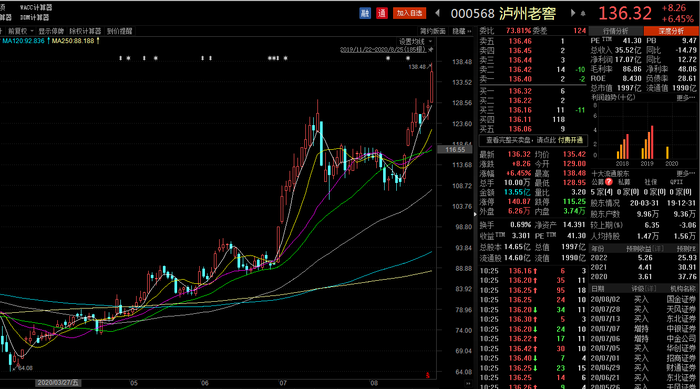Go to next stock with right arrow
This screenshot has height=389, width=700.
pos(573,13)
